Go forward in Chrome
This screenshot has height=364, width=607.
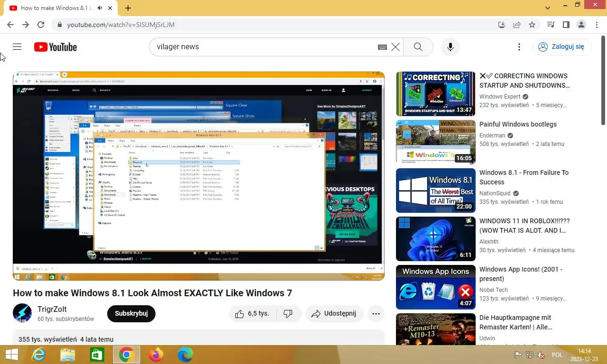pos(26,25)
